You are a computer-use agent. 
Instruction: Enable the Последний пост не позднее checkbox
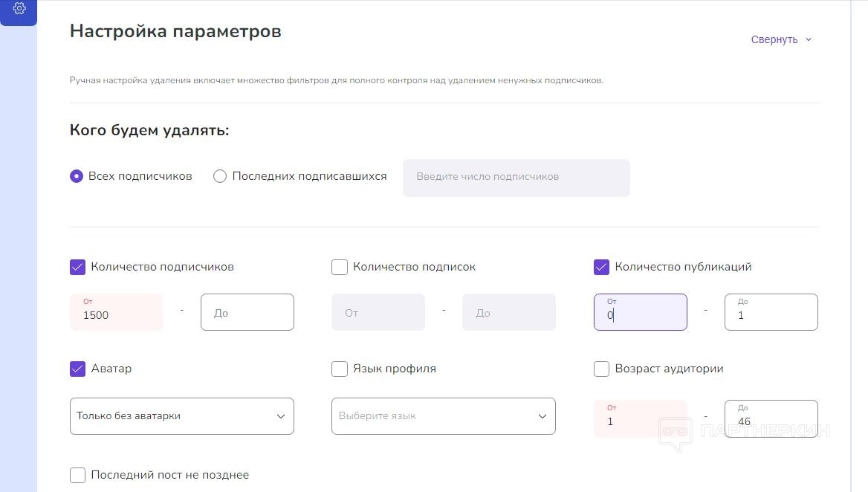pyautogui.click(x=78, y=475)
